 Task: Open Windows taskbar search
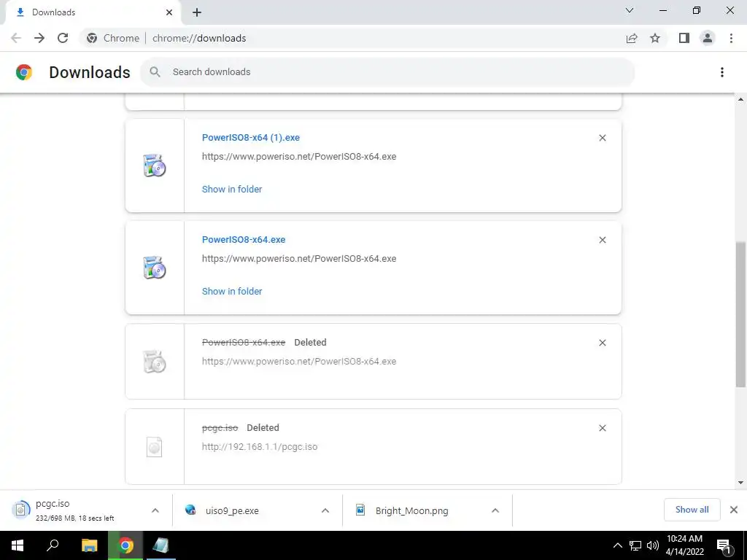pyautogui.click(x=53, y=545)
